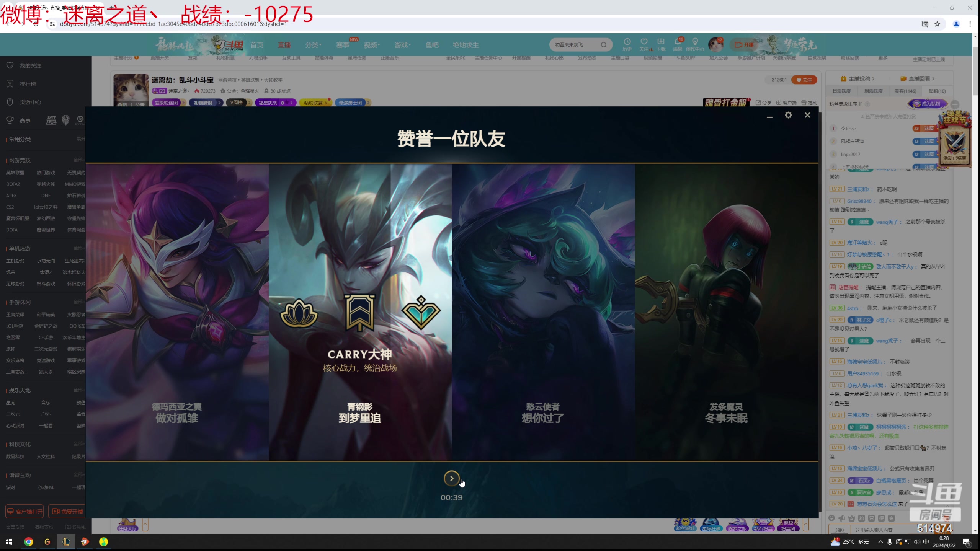The width and height of the screenshot is (980, 551).
Task: Honor teammate 想你过了 card
Action: pyautogui.click(x=543, y=312)
